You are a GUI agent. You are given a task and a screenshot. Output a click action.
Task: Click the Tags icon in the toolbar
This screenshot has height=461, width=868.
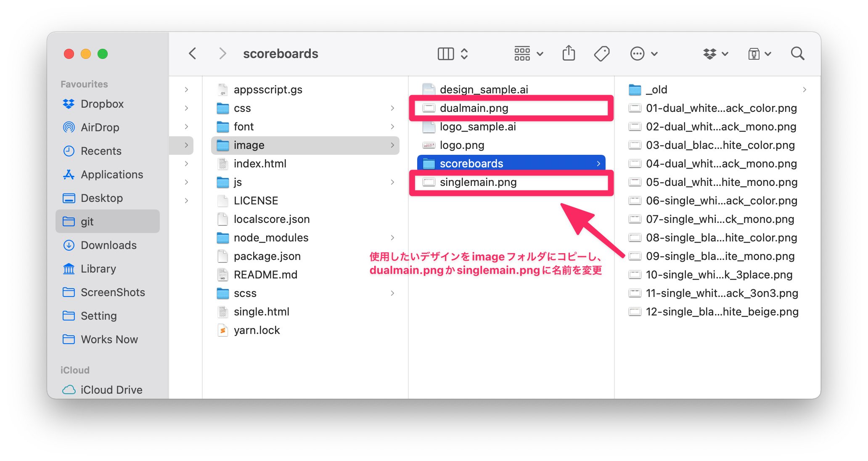(602, 53)
